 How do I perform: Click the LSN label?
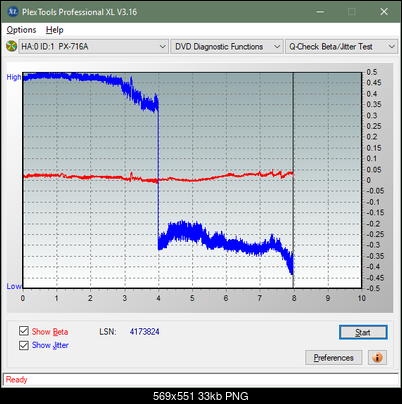pos(108,332)
